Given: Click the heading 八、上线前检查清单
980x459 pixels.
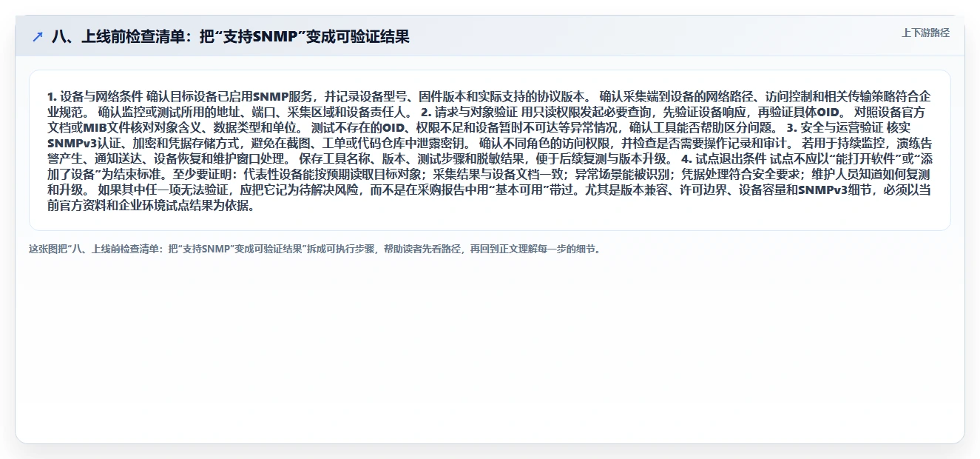Looking at the screenshot, I should point(231,37).
